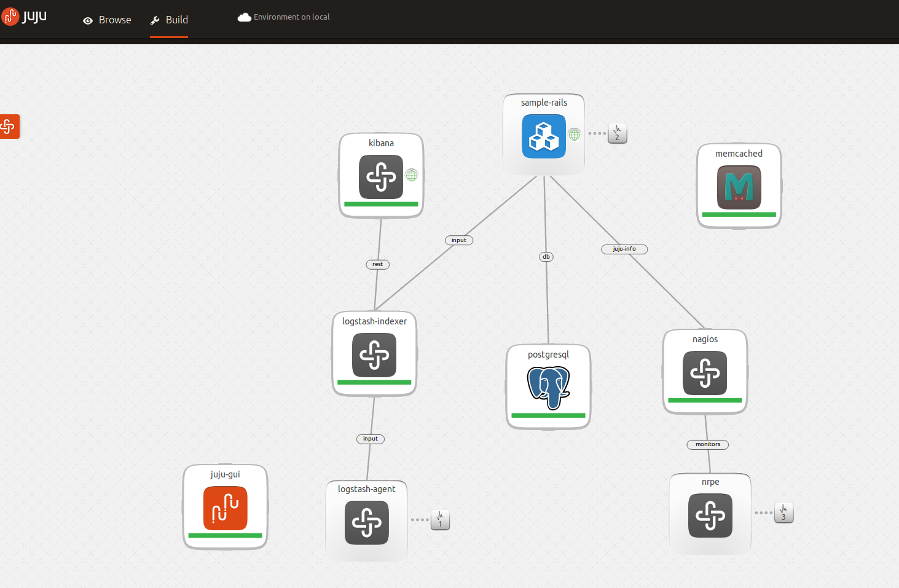This screenshot has height=588, width=899.
Task: Click the green health bar on postgresql
Action: coord(548,415)
